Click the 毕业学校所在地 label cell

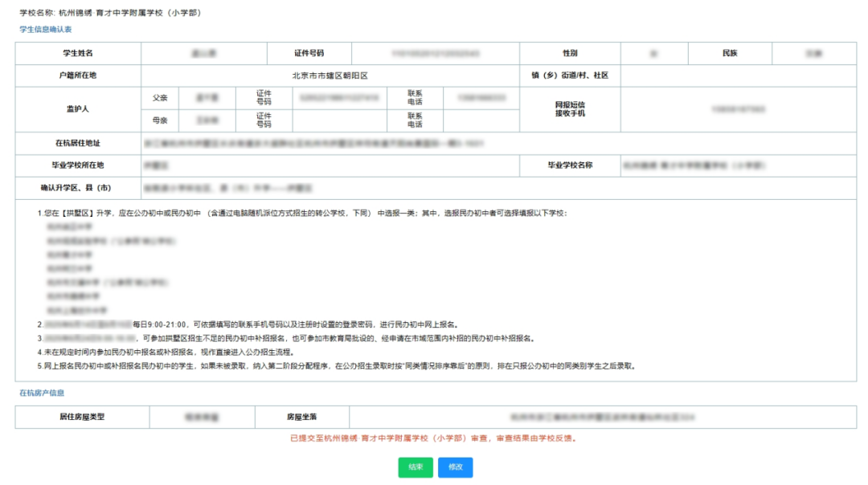(78, 165)
